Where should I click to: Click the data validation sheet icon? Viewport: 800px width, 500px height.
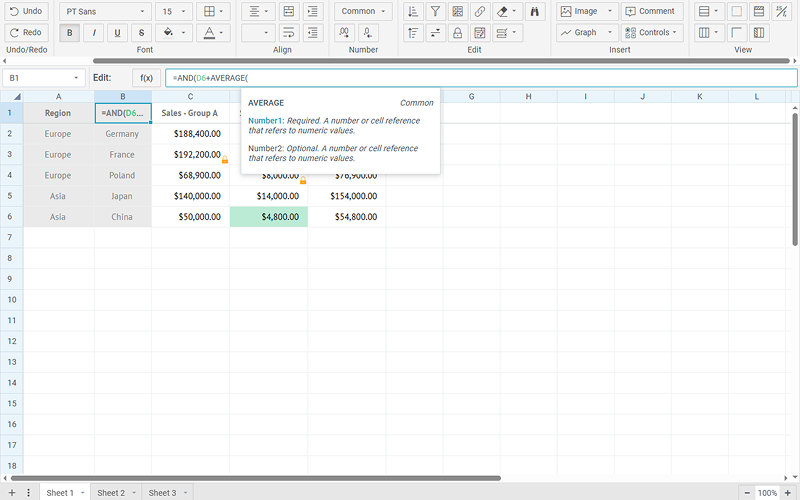[480, 33]
